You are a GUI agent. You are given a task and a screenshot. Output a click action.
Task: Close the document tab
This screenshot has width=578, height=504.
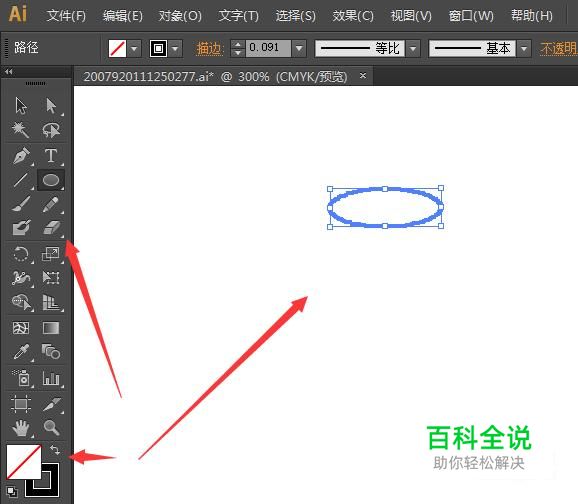(x=363, y=75)
